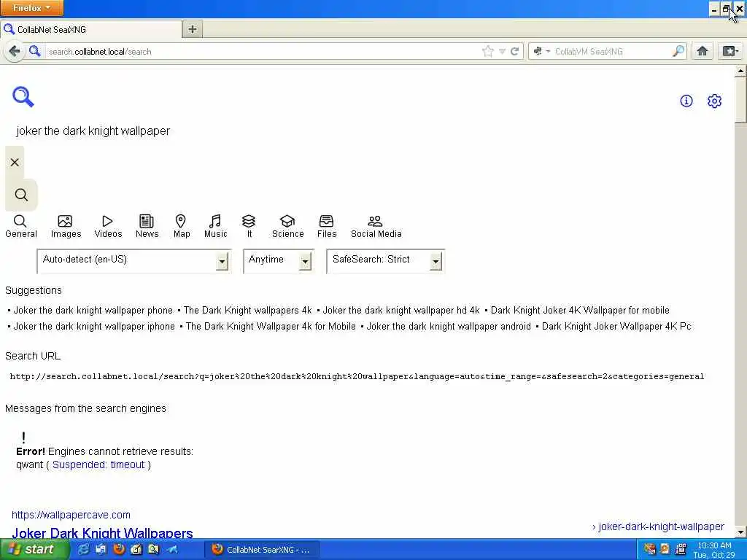Open the Firefox menu button
Image resolution: width=747 pixels, height=560 pixels.
(31, 8)
